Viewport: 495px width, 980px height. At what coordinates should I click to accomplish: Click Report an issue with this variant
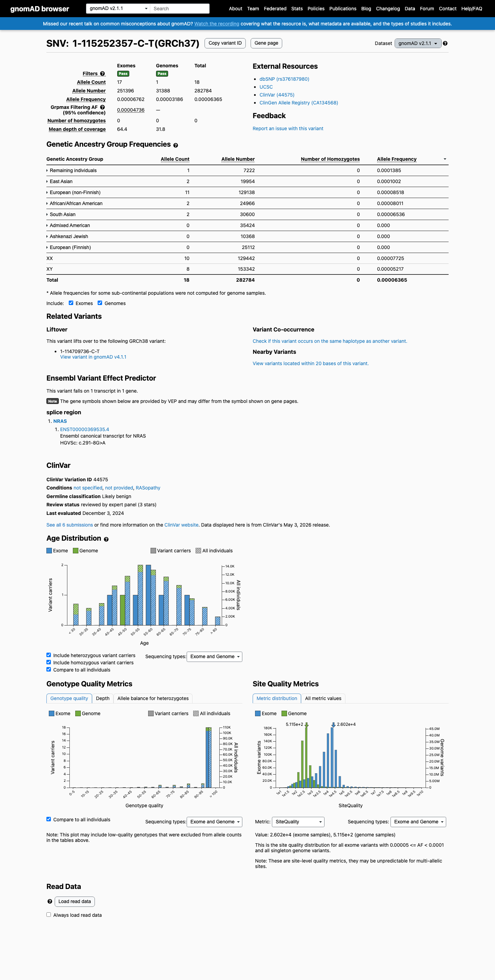click(x=288, y=128)
